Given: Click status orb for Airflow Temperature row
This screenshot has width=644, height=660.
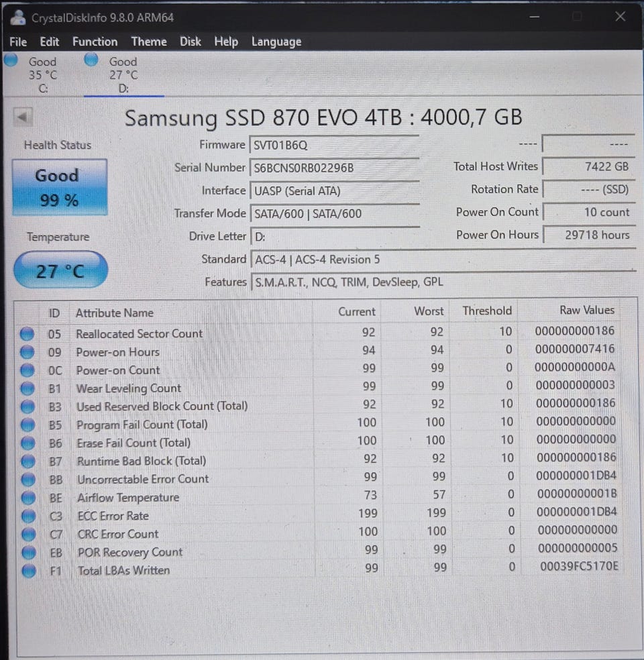Looking at the screenshot, I should coord(28,497).
